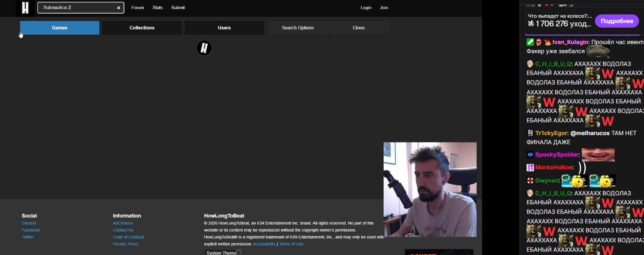
Task: Click the HowLongToBeat logo in the header
Action: 25,7
